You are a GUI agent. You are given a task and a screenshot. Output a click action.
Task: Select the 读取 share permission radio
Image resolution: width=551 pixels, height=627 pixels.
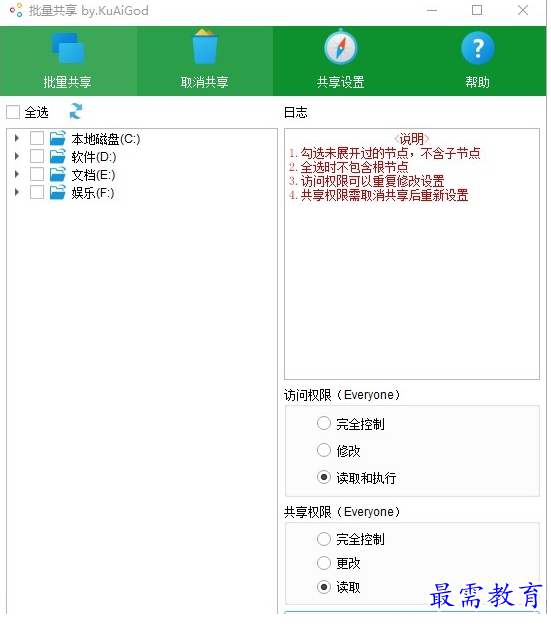tap(324, 587)
